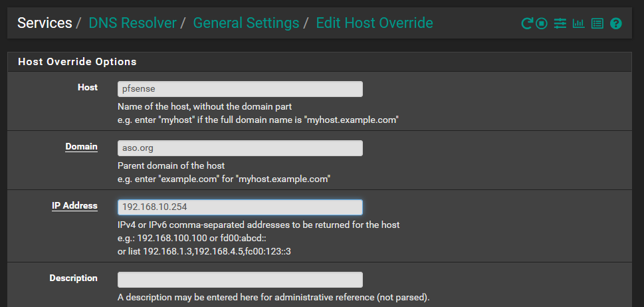Open the related log entries icon
Screen dimensions: 644x307
(x=597, y=24)
